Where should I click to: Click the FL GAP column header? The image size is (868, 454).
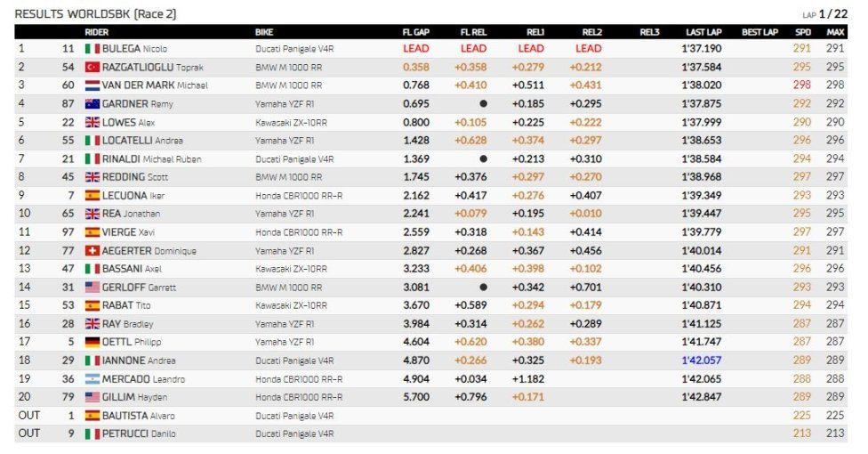(x=415, y=32)
